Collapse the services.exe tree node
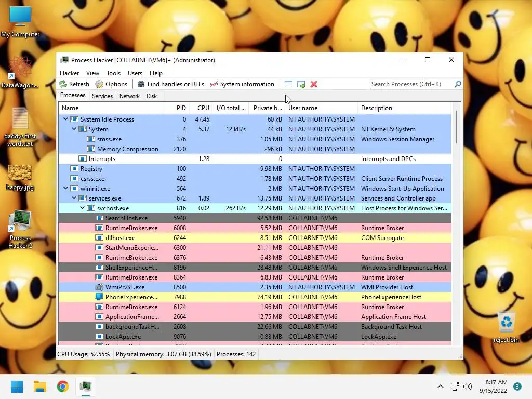 click(74, 198)
